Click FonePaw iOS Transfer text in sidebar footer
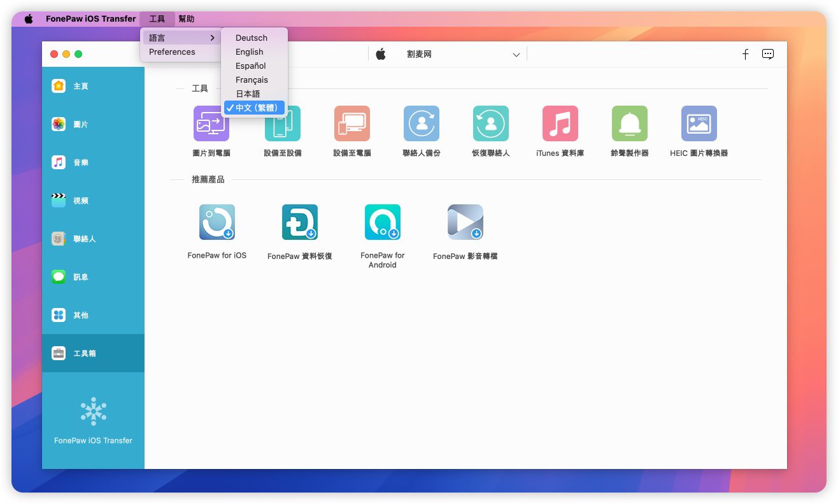 click(94, 440)
